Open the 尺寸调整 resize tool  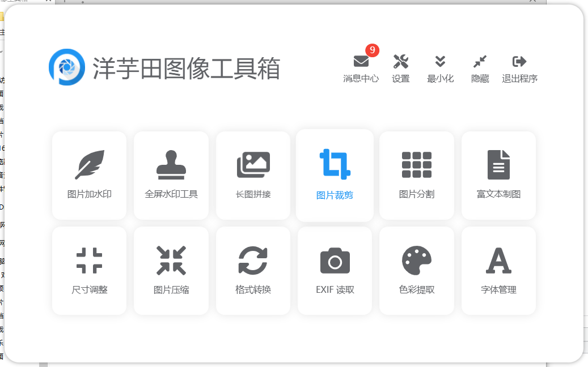(x=89, y=270)
